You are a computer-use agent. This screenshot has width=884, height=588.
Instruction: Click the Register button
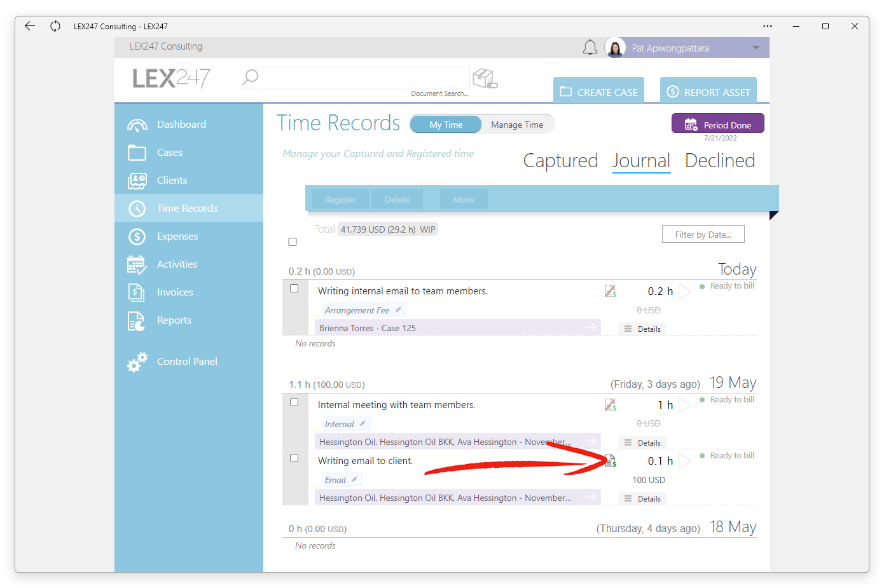pos(340,200)
